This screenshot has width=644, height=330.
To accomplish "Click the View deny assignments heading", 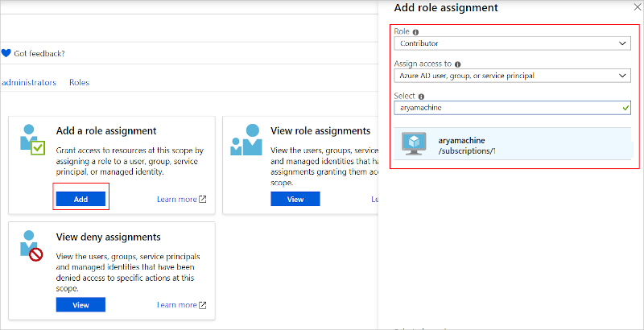I will [x=108, y=237].
